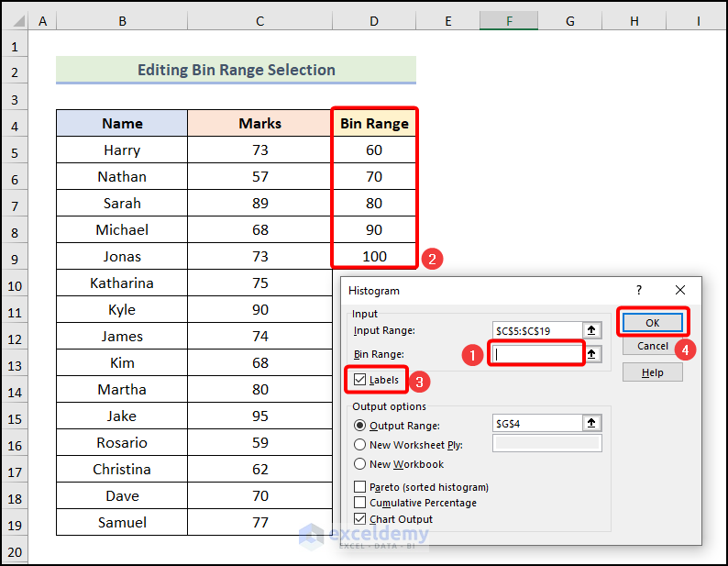The height and width of the screenshot is (566, 728).
Task: Click the Histogram dialog help question mark
Action: point(639,290)
